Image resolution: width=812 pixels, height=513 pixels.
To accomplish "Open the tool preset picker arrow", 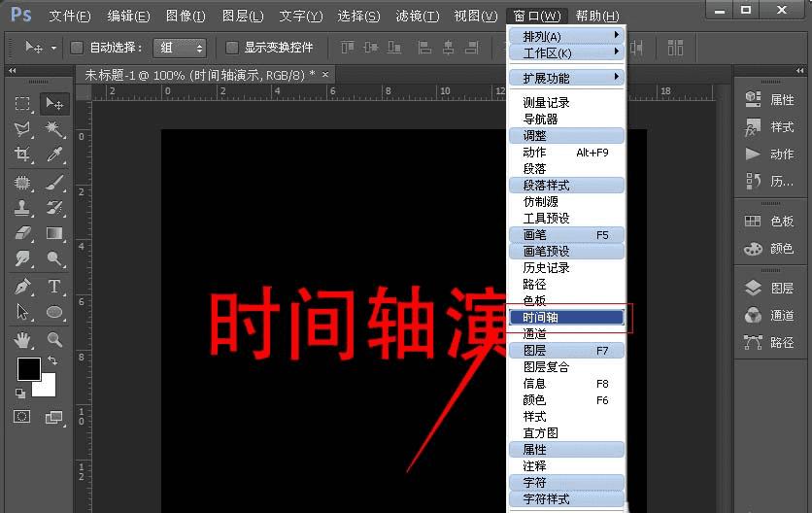I will click(x=53, y=49).
